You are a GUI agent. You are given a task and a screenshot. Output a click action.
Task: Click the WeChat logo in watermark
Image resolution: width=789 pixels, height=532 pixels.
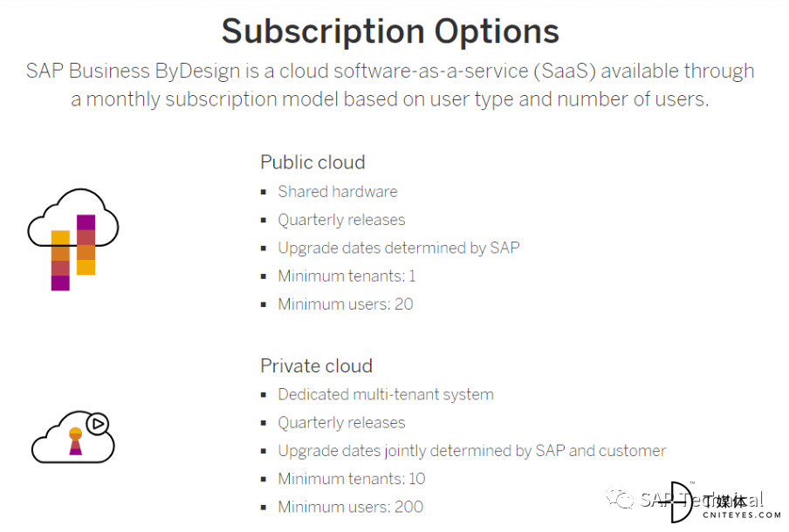pyautogui.click(x=620, y=498)
